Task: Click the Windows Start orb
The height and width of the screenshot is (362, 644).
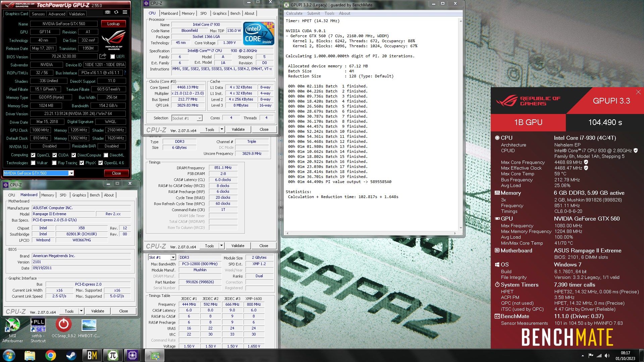Action: (x=9, y=355)
